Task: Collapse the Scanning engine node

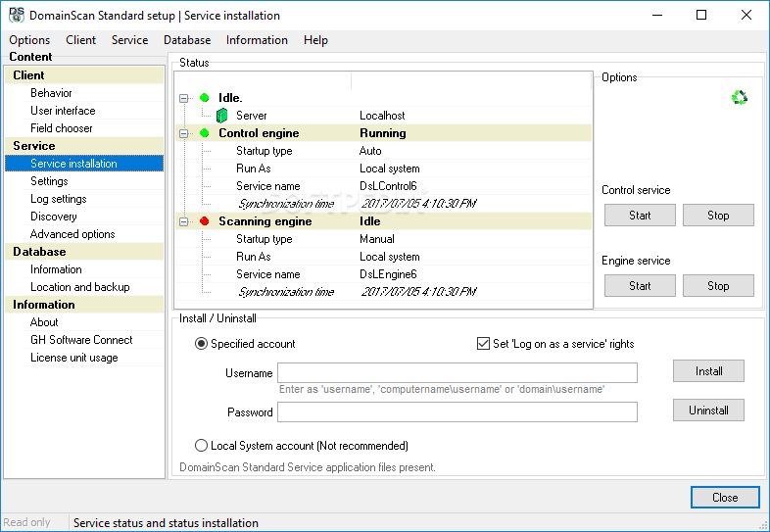Action: point(183,222)
